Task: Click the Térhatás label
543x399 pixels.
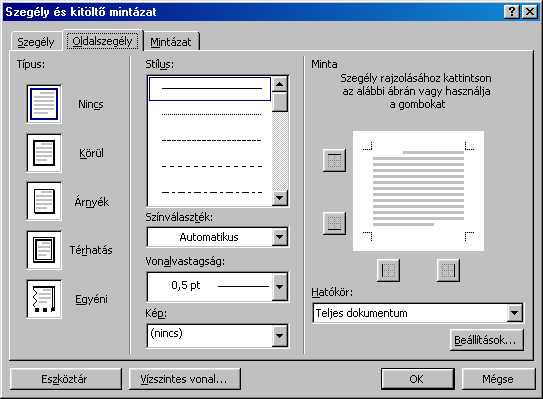Action: point(91,250)
